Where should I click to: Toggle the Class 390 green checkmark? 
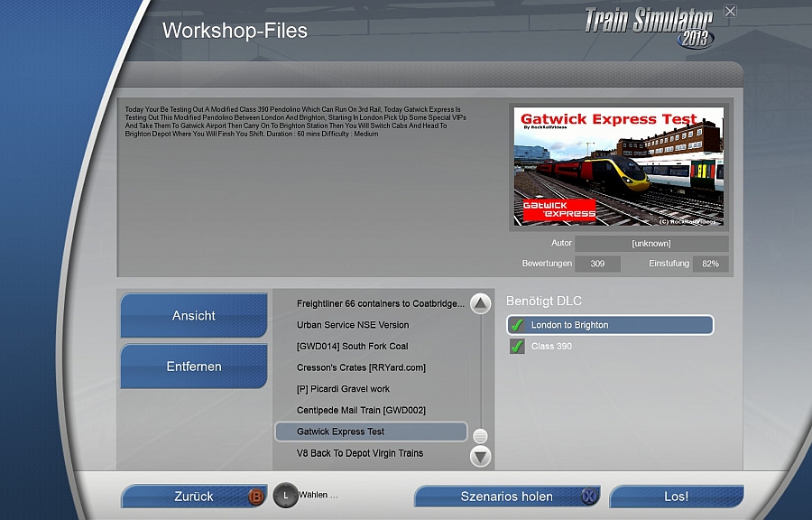pyautogui.click(x=517, y=347)
